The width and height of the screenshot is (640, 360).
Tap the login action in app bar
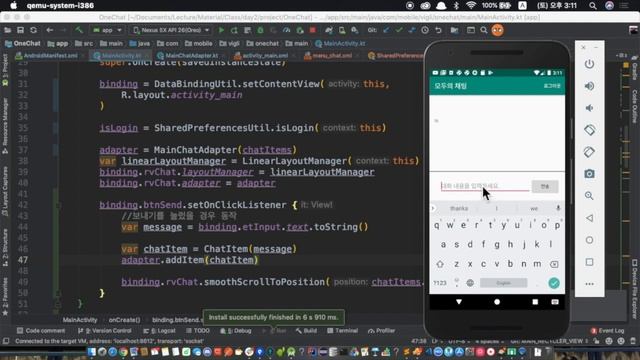552,86
